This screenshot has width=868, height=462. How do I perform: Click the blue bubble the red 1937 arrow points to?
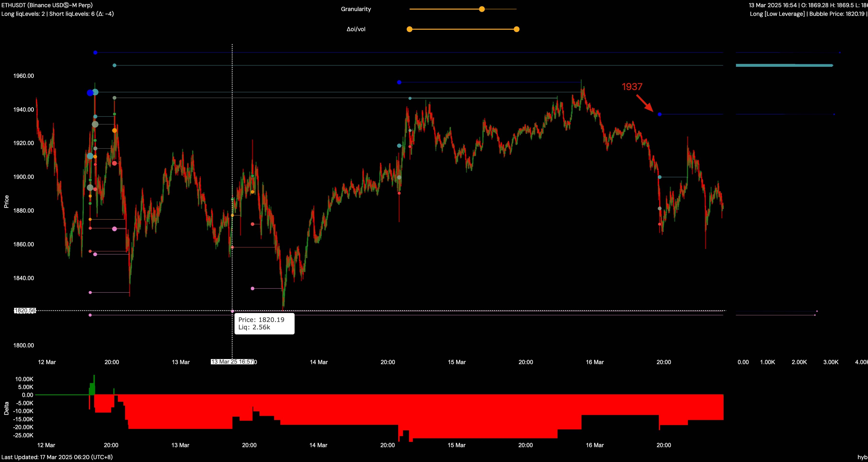[x=659, y=114]
